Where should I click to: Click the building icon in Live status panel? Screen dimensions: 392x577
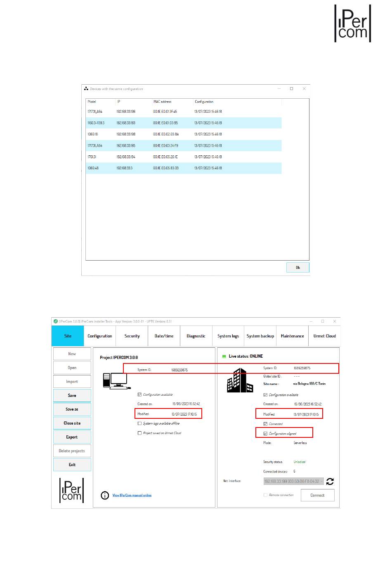coord(240,380)
